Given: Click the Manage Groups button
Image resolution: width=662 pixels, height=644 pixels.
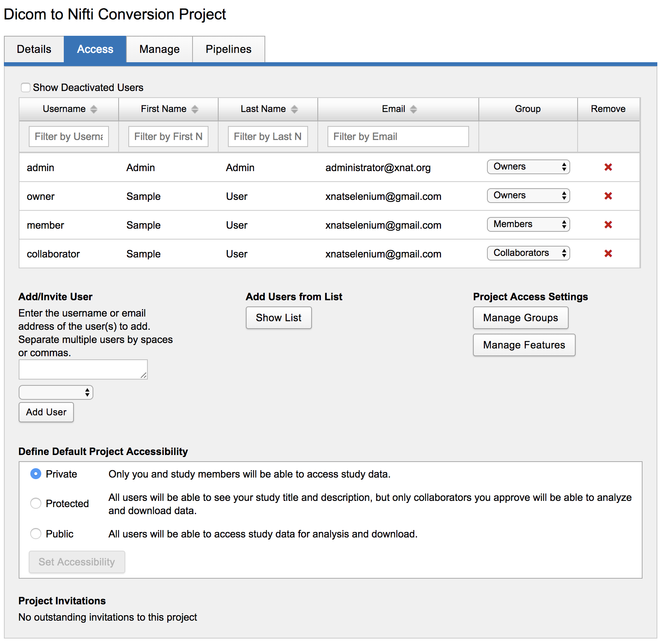Looking at the screenshot, I should tap(520, 318).
